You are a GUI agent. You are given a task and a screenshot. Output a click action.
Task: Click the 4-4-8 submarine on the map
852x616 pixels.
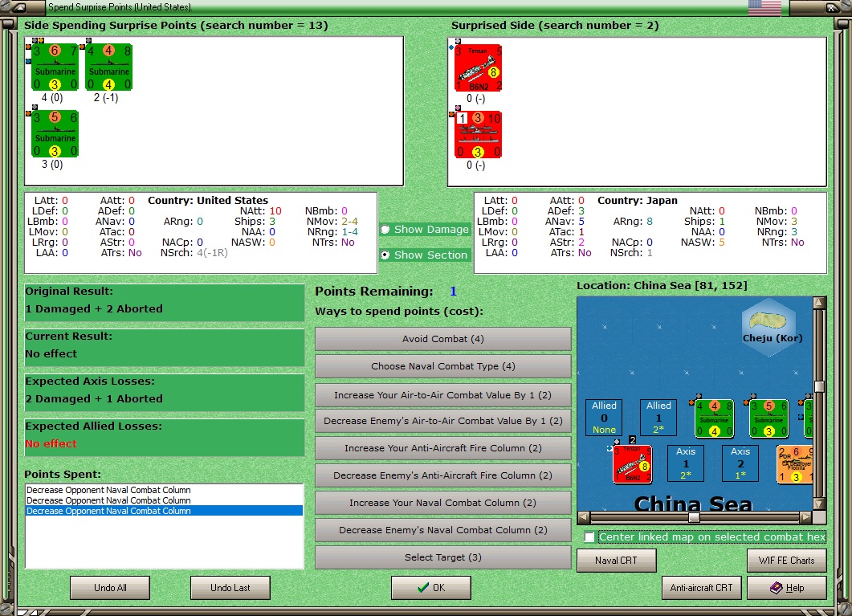click(715, 418)
